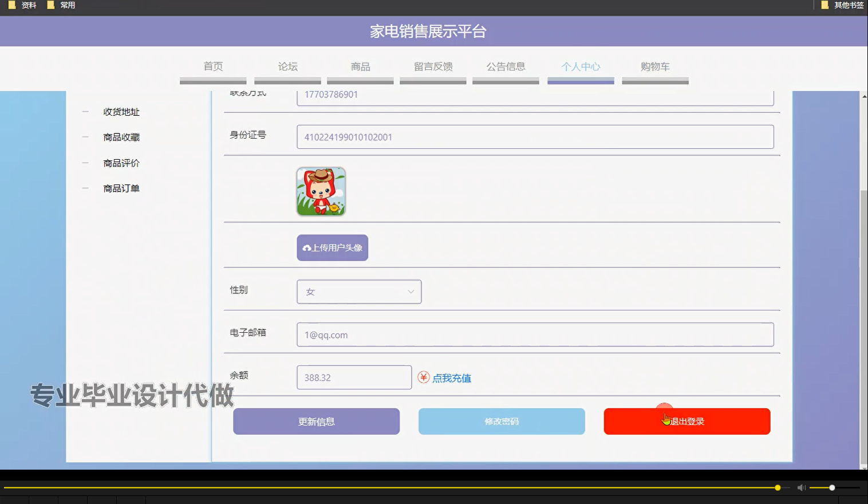
Task: Switch to the 购物车 tab
Action: pos(655,66)
